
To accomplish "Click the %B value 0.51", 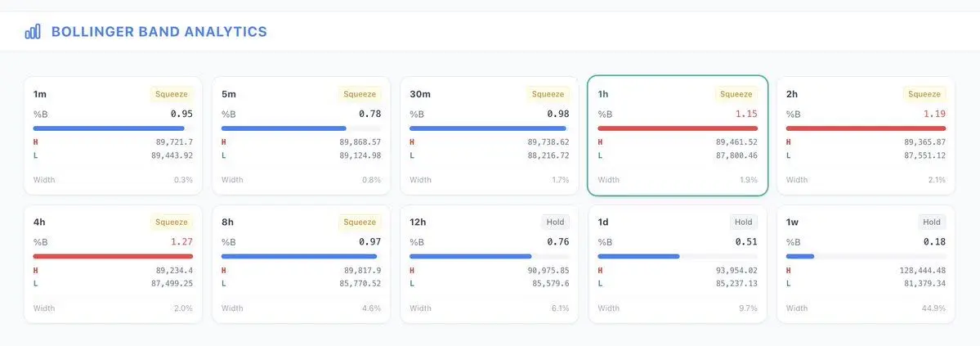I will [746, 241].
